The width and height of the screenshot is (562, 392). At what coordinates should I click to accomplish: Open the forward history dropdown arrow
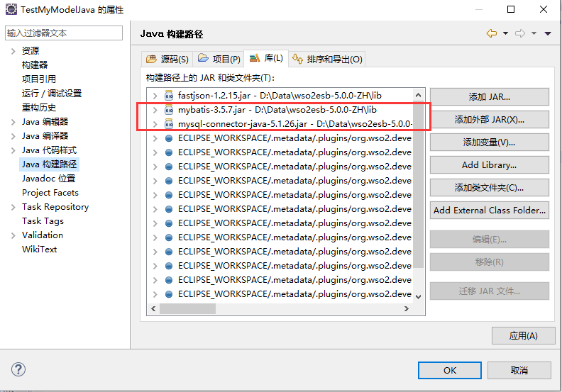pos(534,33)
